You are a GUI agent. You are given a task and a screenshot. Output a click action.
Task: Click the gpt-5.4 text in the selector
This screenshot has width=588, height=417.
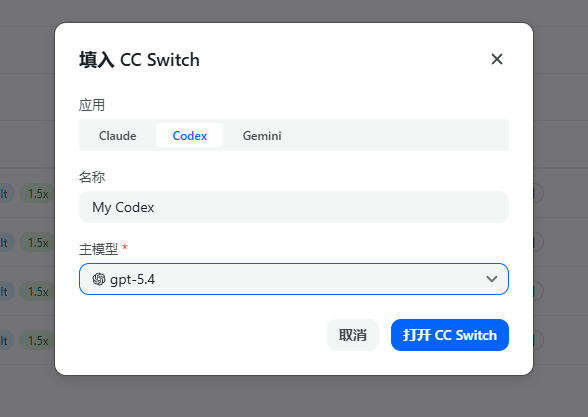click(x=132, y=279)
